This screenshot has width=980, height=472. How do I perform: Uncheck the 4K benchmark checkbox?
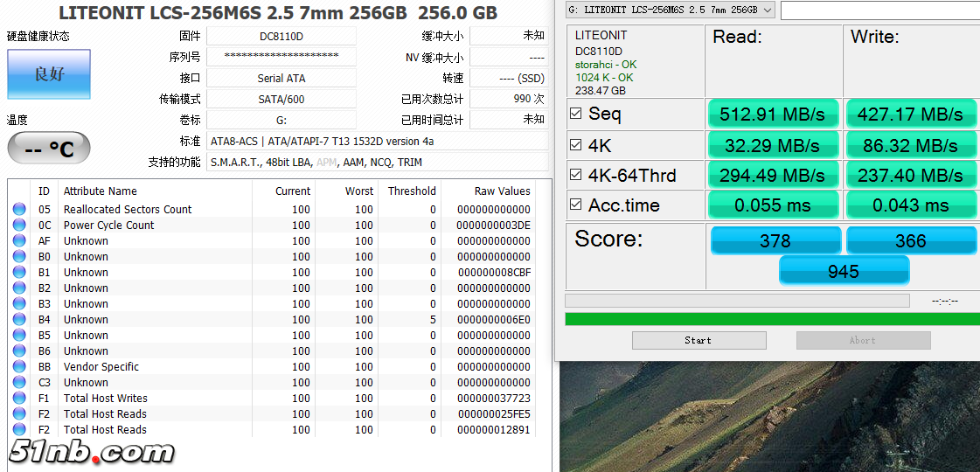(575, 145)
